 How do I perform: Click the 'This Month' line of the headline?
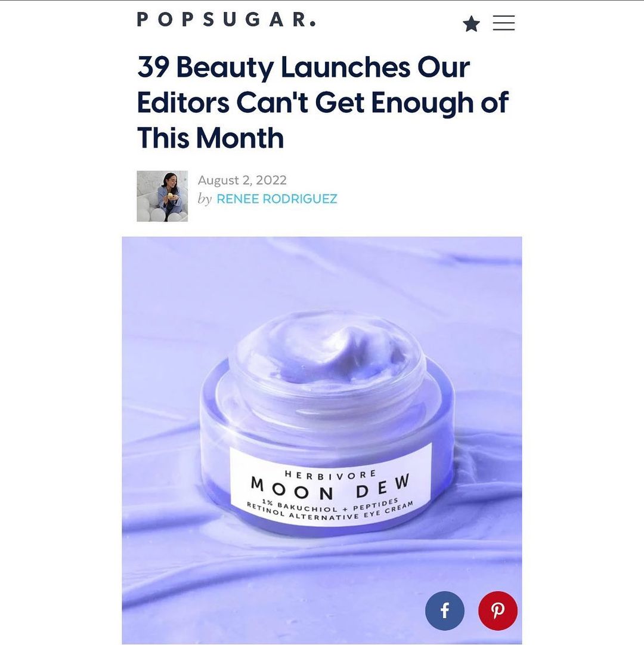[210, 137]
